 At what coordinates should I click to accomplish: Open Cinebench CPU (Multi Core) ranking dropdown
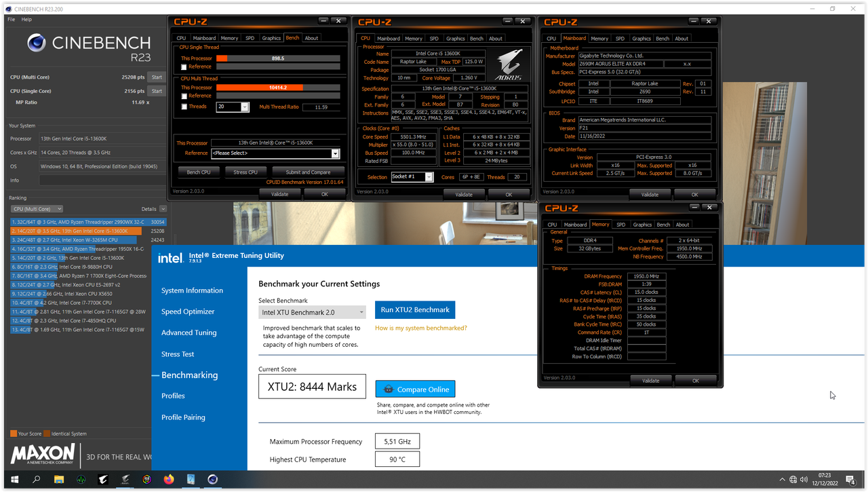pyautogui.click(x=37, y=209)
